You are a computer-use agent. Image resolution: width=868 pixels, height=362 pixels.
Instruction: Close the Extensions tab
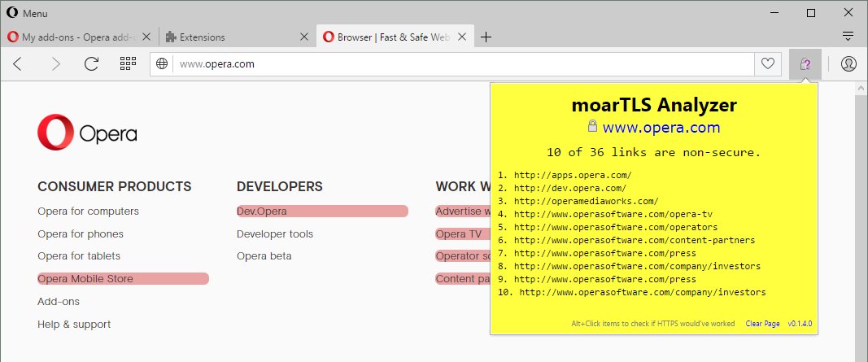[304, 37]
